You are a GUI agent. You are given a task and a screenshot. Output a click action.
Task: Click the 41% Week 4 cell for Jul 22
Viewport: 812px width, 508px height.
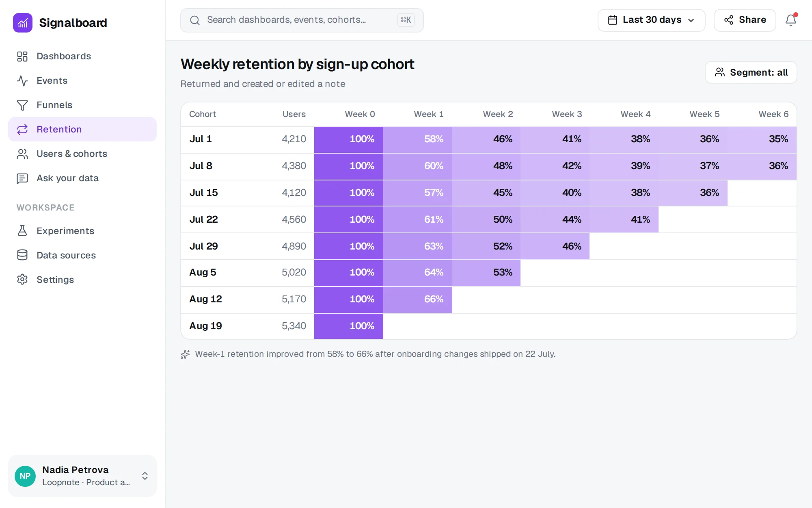pyautogui.click(x=624, y=219)
